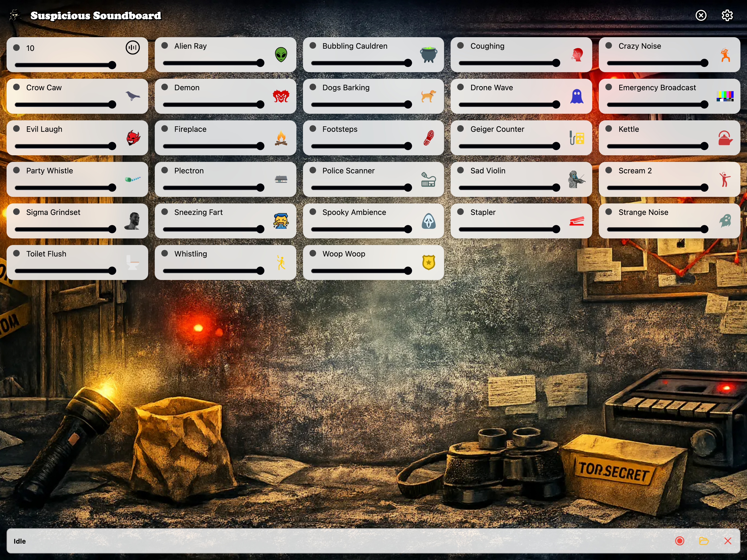The image size is (747, 560).
Task: Click the alien head icon for Alien Ray
Action: pos(281,54)
